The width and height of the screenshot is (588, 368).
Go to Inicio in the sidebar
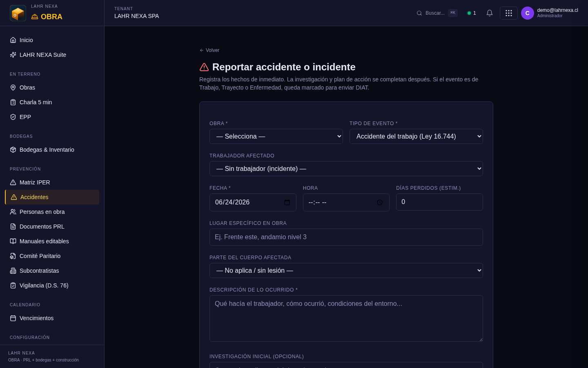(x=52, y=40)
